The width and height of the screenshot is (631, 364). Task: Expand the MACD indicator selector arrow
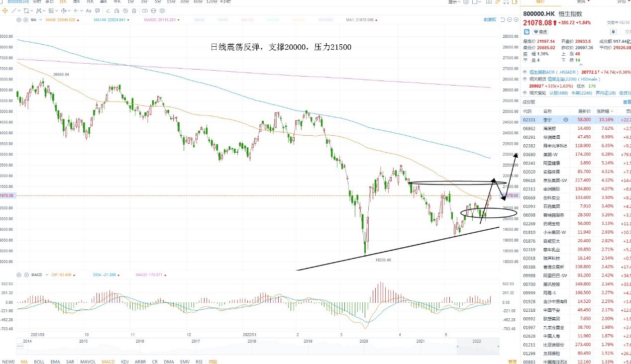(x=47, y=275)
